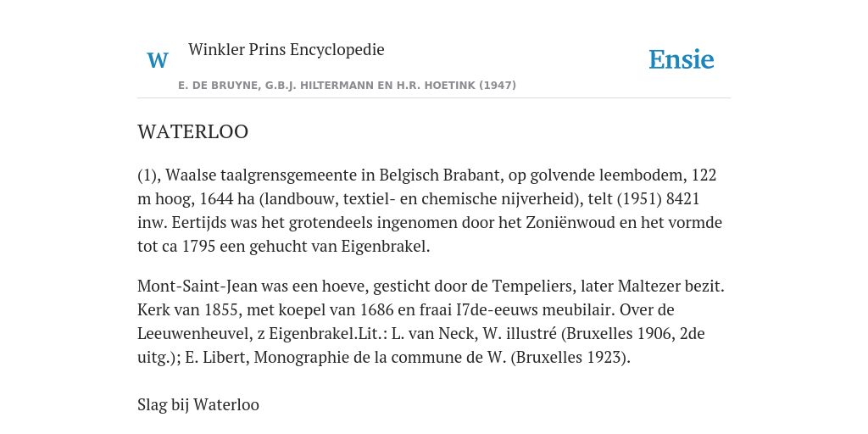The height and width of the screenshot is (434, 868).
Task: Click the Slag bij Waterloo subheading
Action: tap(198, 404)
